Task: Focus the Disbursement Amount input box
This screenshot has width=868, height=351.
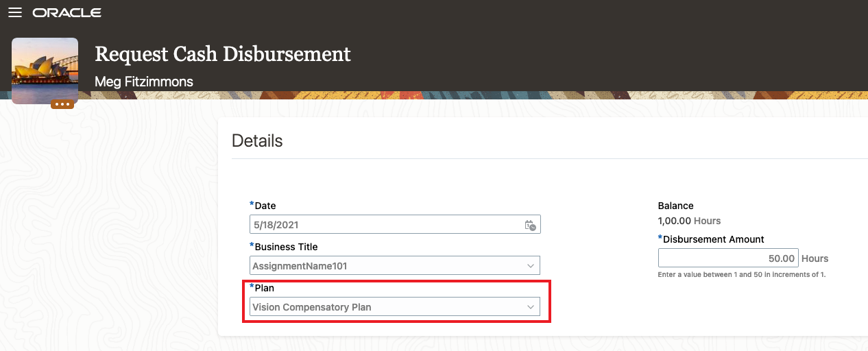Action: pyautogui.click(x=727, y=258)
